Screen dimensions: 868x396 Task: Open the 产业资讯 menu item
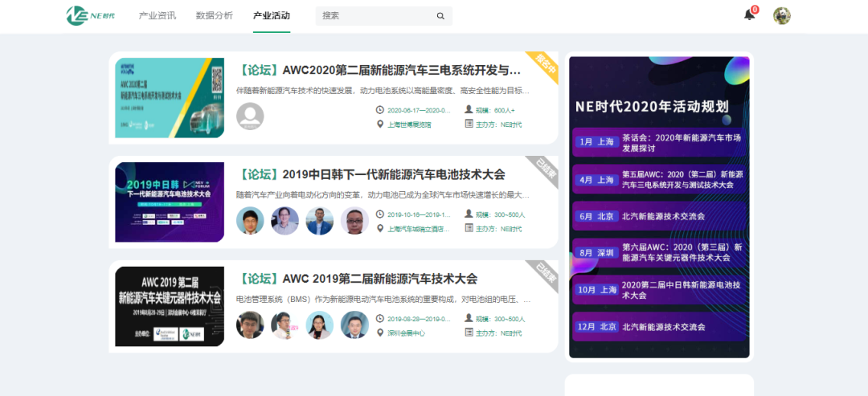pos(158,15)
